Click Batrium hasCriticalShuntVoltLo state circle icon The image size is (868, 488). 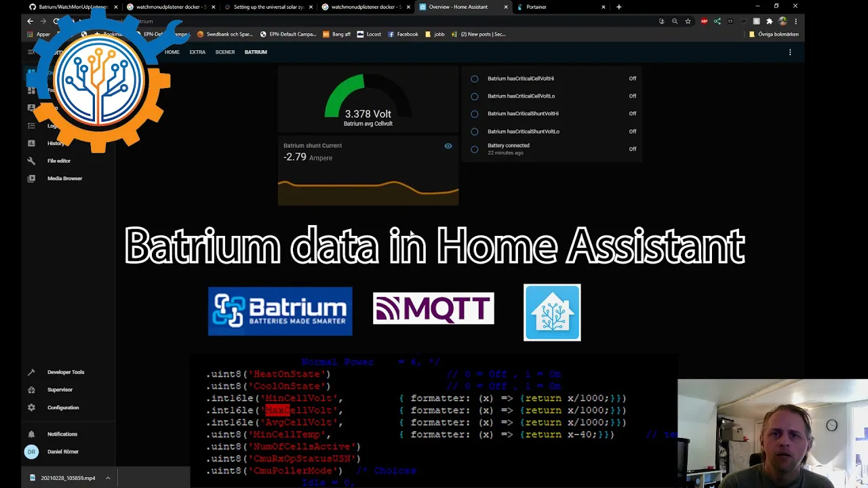point(475,131)
